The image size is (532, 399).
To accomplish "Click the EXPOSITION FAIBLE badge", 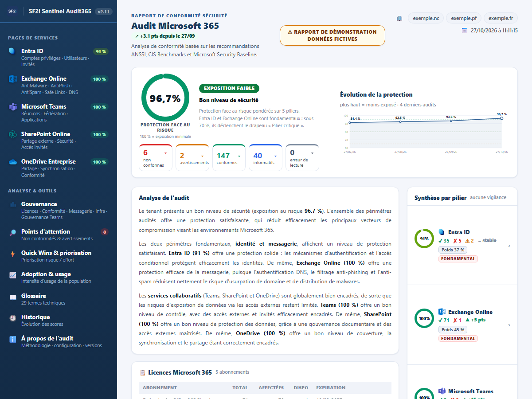I will 229,88.
